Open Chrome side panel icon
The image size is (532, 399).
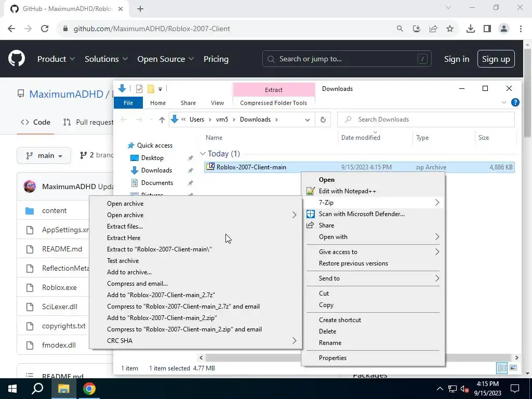pos(487,29)
